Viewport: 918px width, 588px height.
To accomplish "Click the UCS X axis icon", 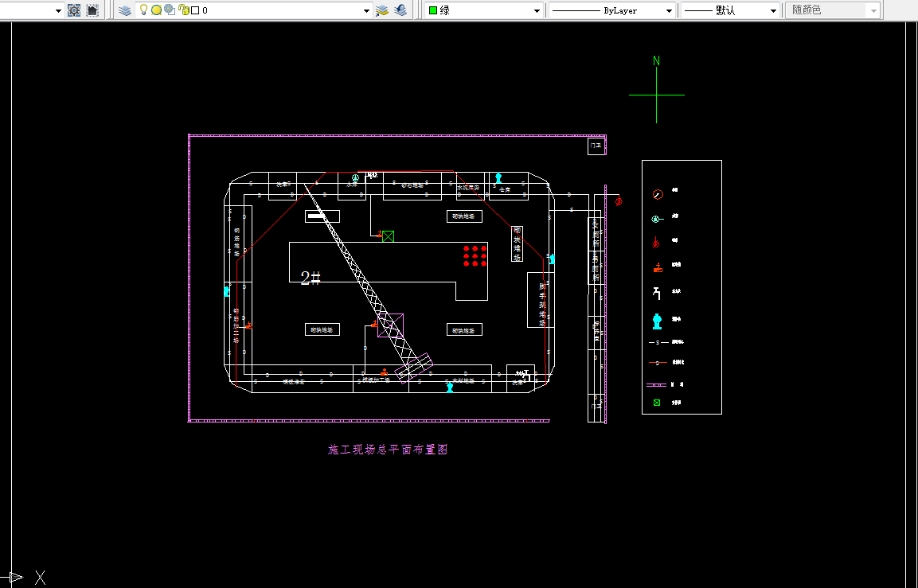I will (x=40, y=578).
